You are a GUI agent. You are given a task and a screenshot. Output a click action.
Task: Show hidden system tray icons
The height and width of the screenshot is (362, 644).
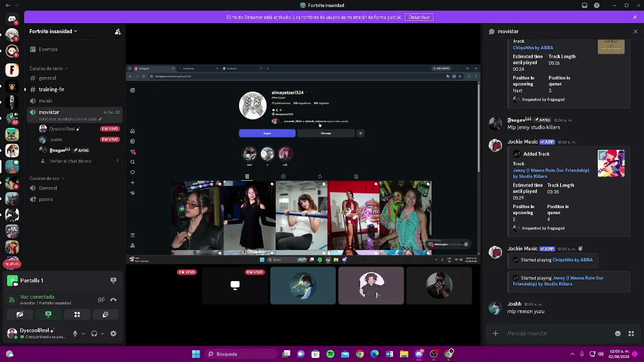[572, 354]
